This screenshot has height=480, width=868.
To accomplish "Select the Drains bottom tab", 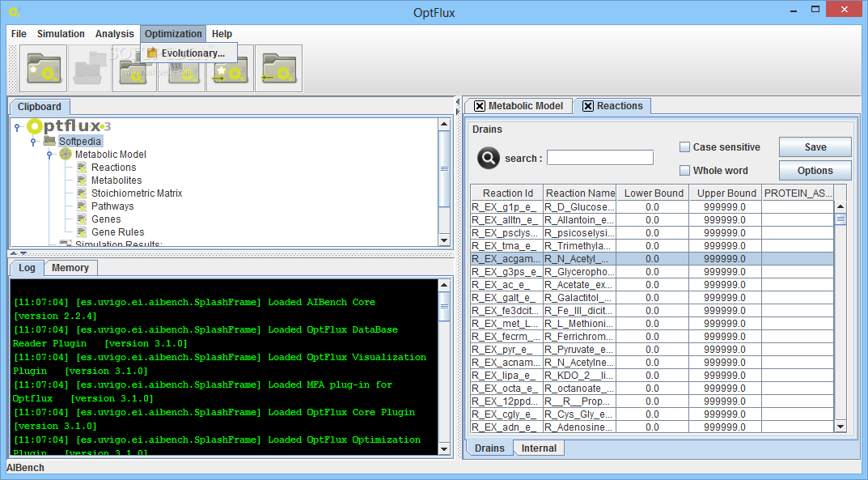I will (489, 448).
